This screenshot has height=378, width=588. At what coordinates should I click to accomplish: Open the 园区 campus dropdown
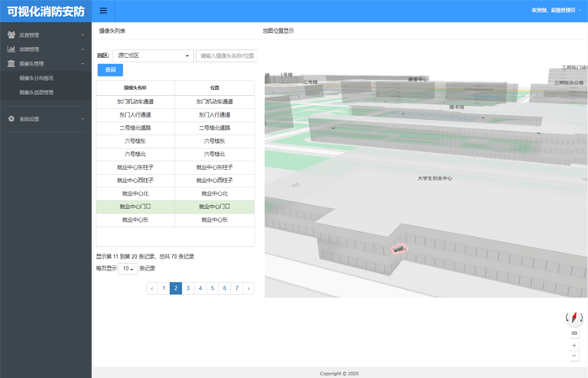154,56
